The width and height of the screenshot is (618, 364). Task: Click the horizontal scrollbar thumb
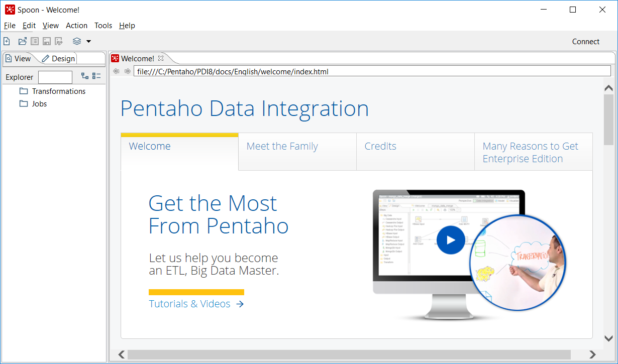[349, 355]
